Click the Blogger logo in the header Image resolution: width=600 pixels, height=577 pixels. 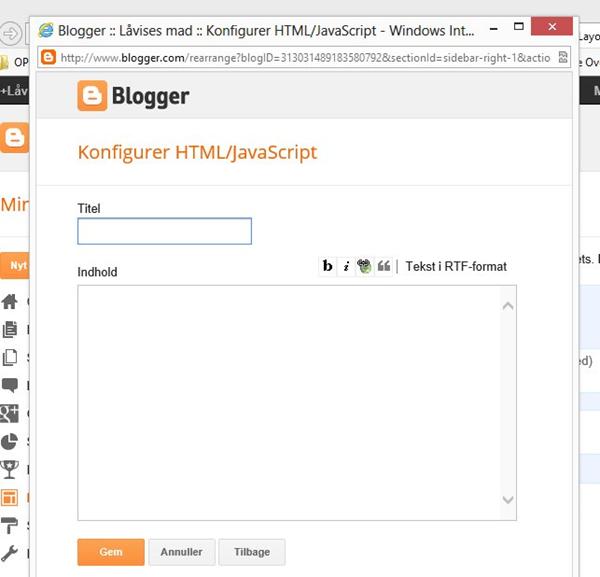pyautogui.click(x=134, y=97)
